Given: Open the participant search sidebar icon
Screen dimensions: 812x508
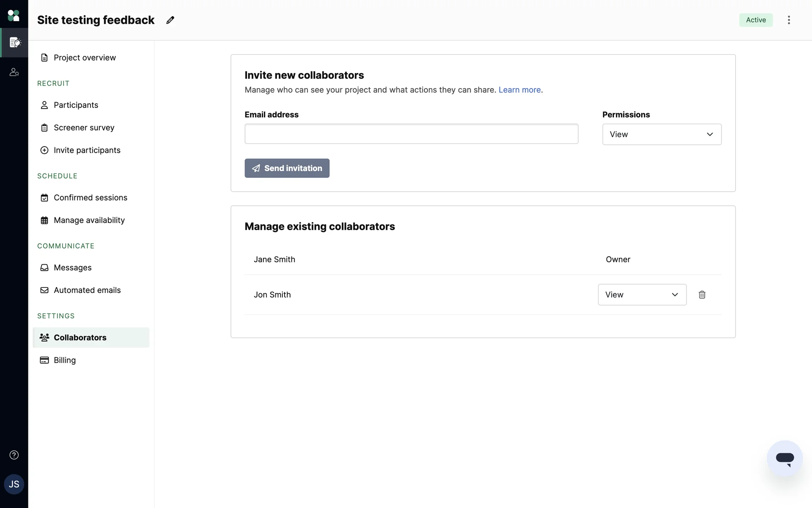Looking at the screenshot, I should [14, 72].
